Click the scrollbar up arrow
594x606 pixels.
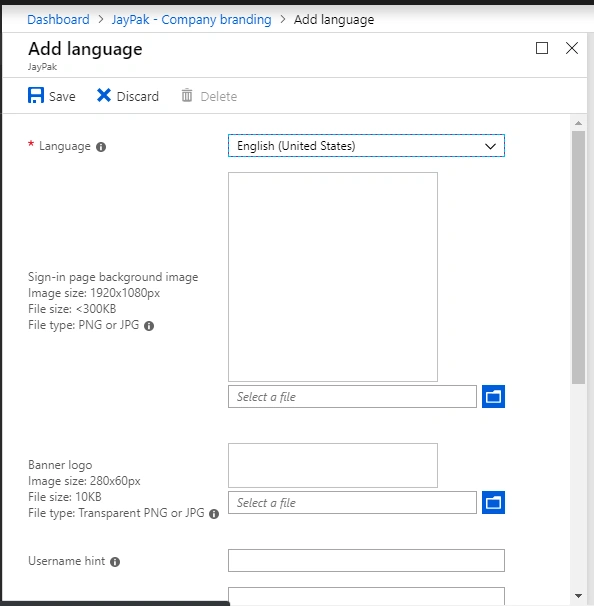coord(578,123)
